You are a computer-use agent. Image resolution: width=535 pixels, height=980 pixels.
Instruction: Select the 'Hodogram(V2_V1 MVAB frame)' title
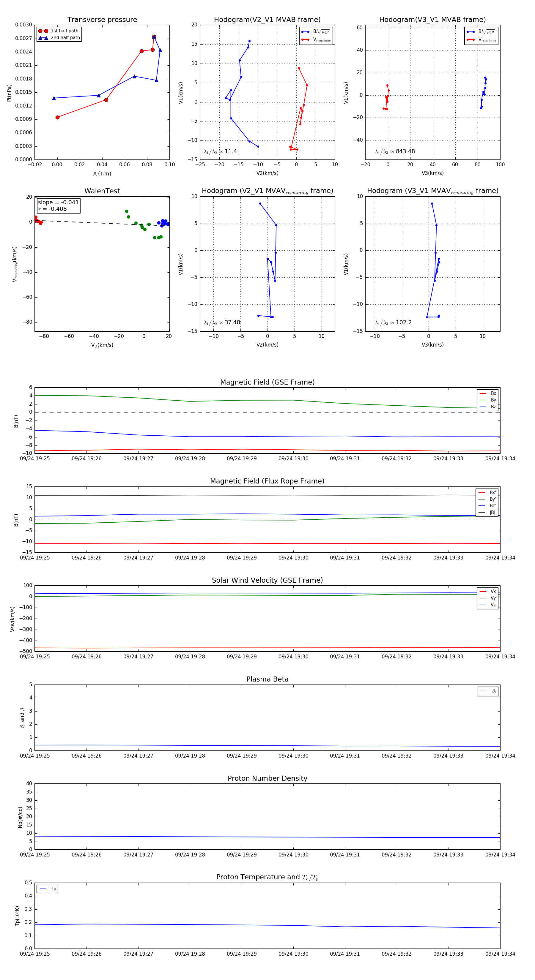267,19
